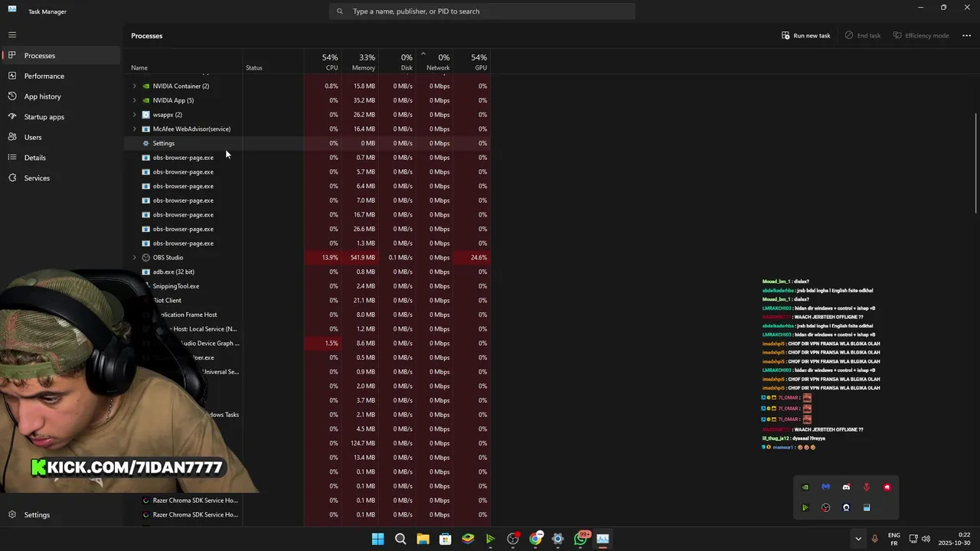This screenshot has width=980, height=551.
Task: Click the NVIDIA Container process icon
Action: coord(146,86)
